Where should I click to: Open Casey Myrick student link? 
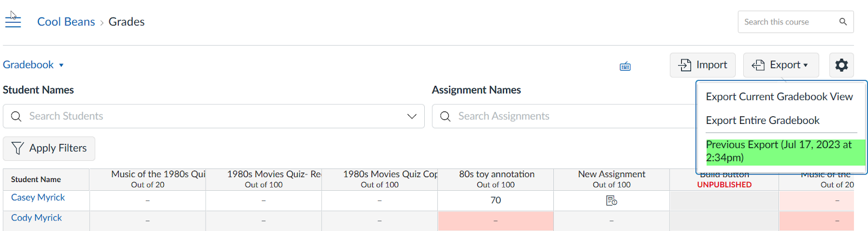tap(38, 198)
